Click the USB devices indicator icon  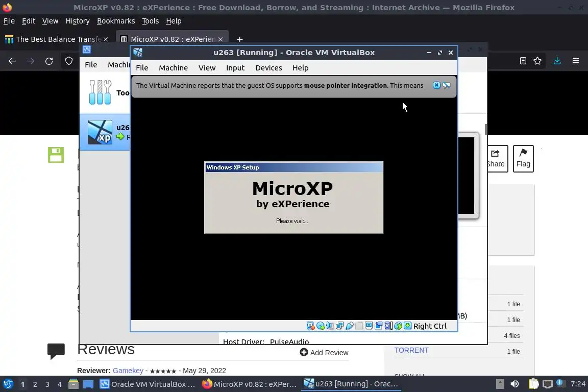(x=350, y=326)
